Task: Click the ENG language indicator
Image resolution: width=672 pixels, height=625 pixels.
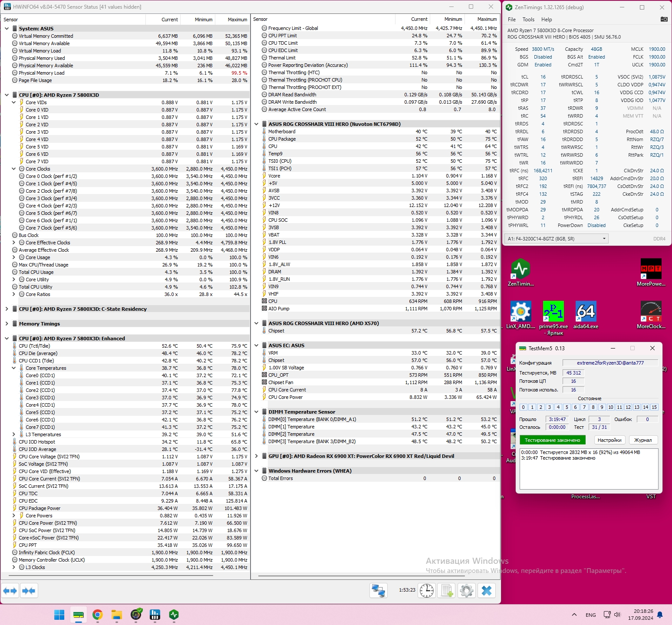Action: point(591,615)
